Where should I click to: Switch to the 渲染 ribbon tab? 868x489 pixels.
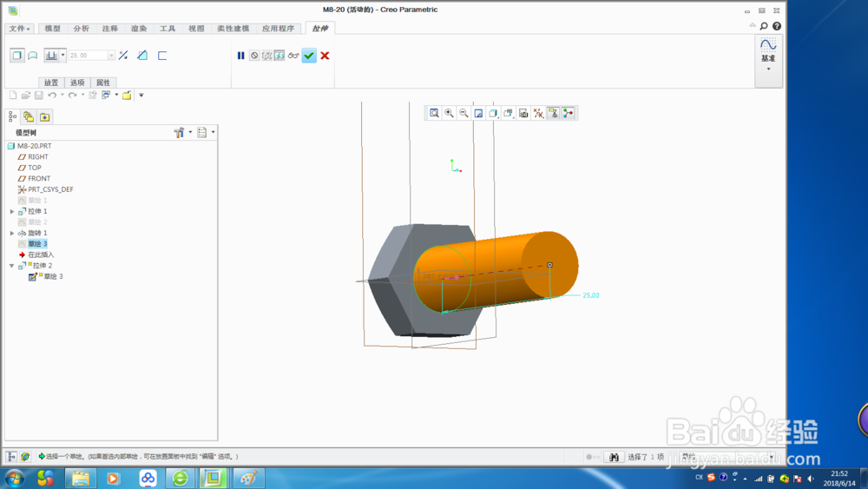pos(139,29)
